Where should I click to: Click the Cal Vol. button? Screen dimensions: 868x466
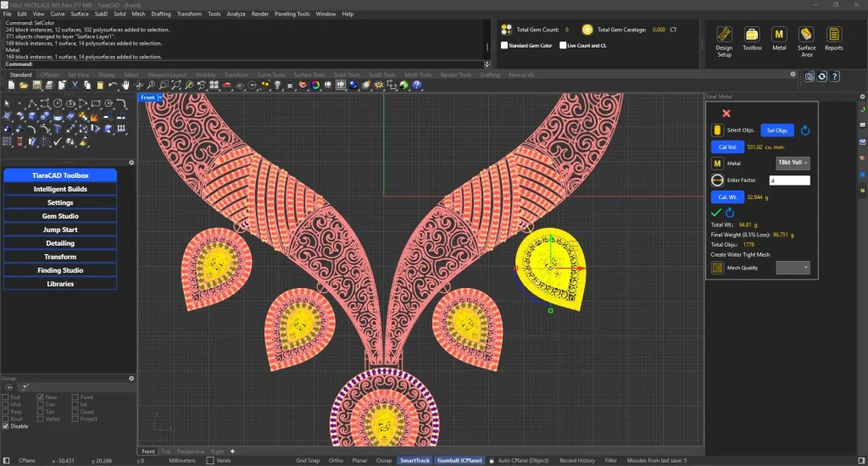726,147
